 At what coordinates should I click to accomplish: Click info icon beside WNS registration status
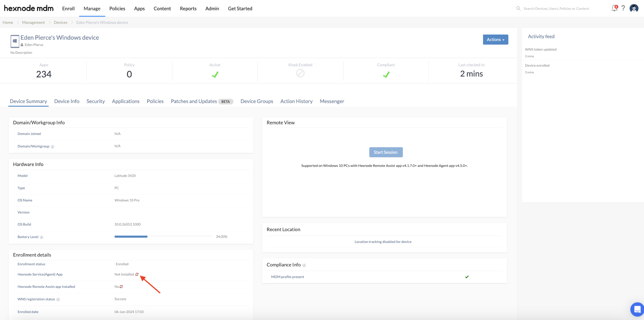pyautogui.click(x=58, y=299)
